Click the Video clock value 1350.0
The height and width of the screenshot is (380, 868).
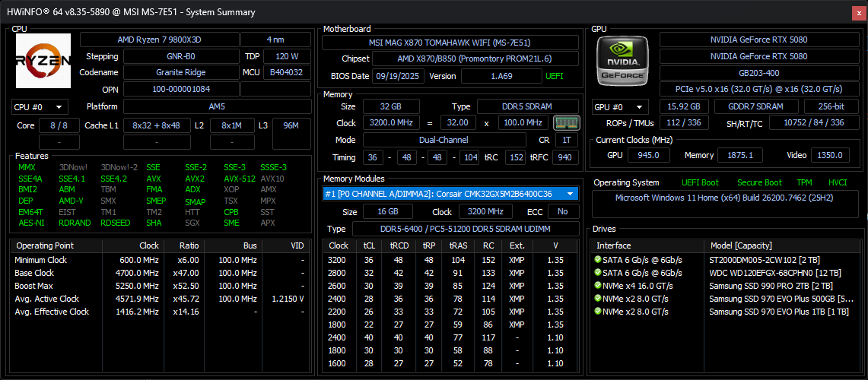[x=831, y=156]
